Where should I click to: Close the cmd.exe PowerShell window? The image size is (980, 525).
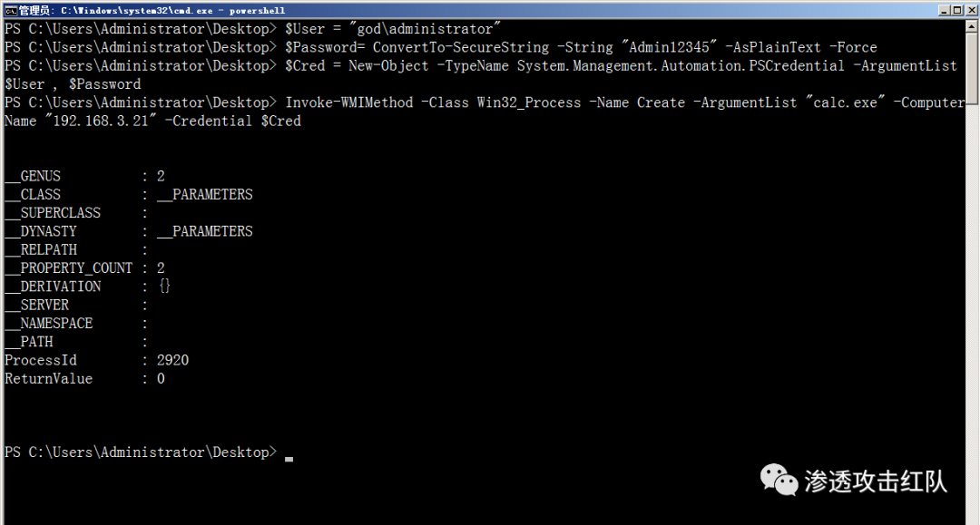[x=970, y=10]
